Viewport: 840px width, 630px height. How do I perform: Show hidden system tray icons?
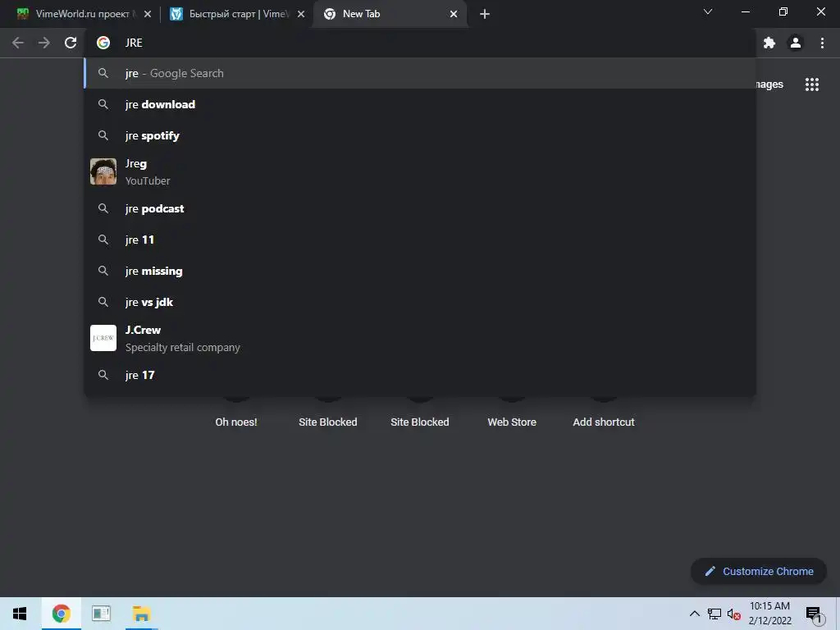point(694,614)
